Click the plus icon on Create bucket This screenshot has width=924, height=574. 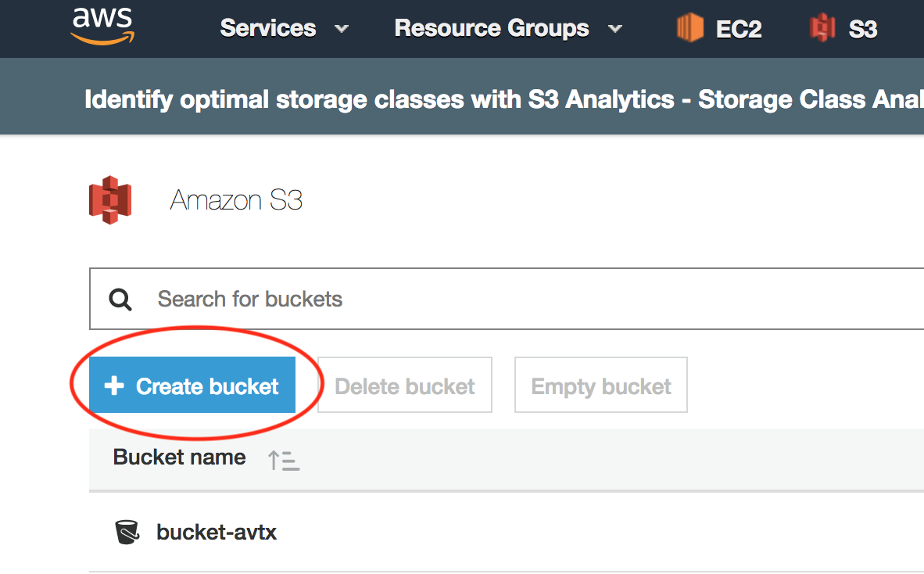click(114, 386)
